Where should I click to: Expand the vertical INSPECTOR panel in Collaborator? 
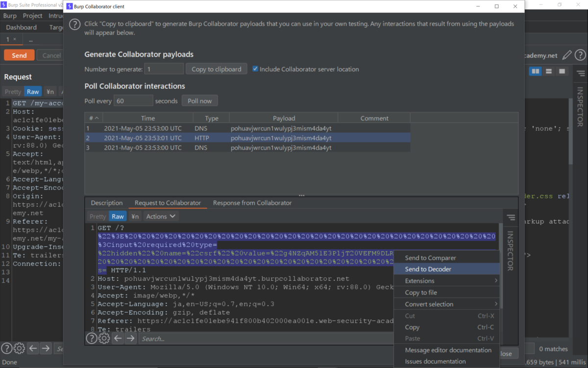coord(510,251)
